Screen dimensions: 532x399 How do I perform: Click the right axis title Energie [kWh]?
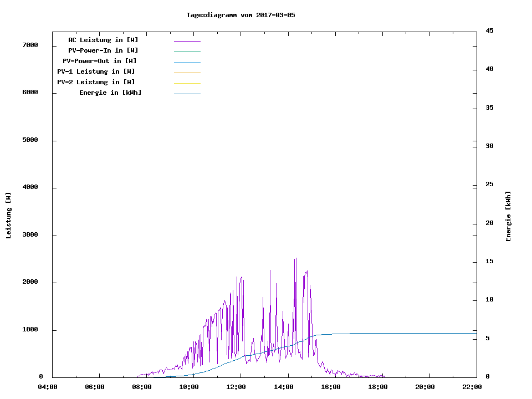[508, 216]
